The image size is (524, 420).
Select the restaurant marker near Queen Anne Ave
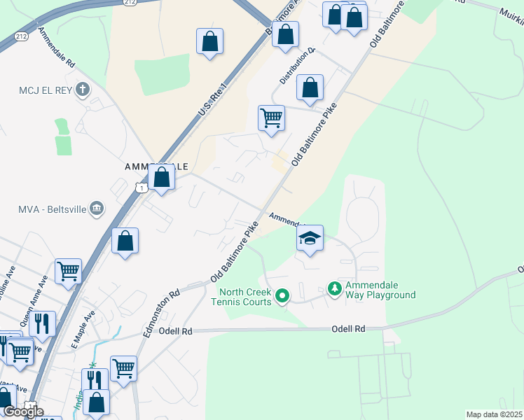click(43, 325)
